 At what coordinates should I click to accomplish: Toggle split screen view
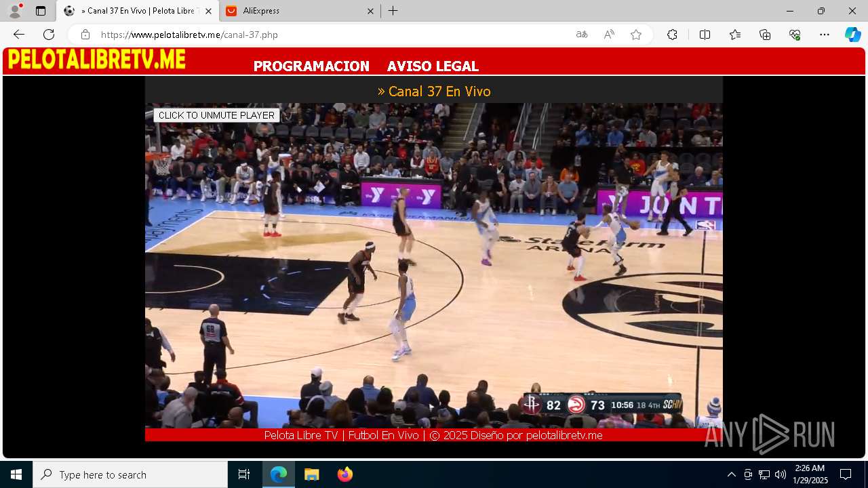(x=705, y=35)
